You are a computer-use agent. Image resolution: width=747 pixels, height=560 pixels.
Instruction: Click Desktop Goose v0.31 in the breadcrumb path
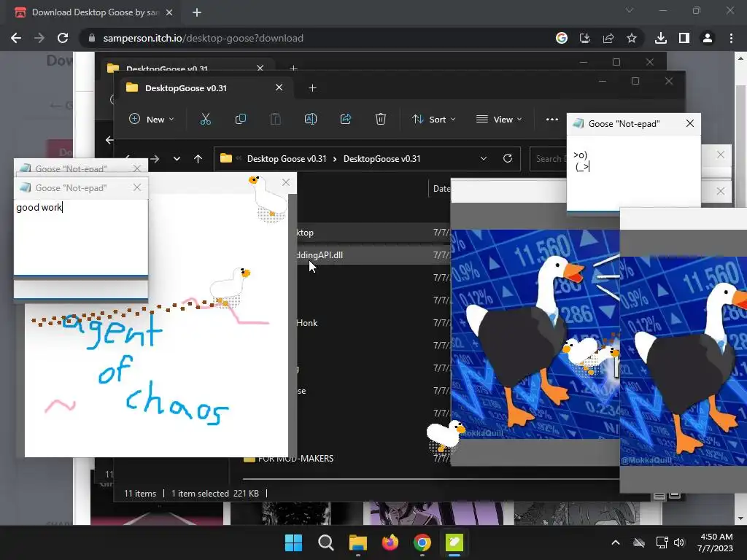[287, 158]
